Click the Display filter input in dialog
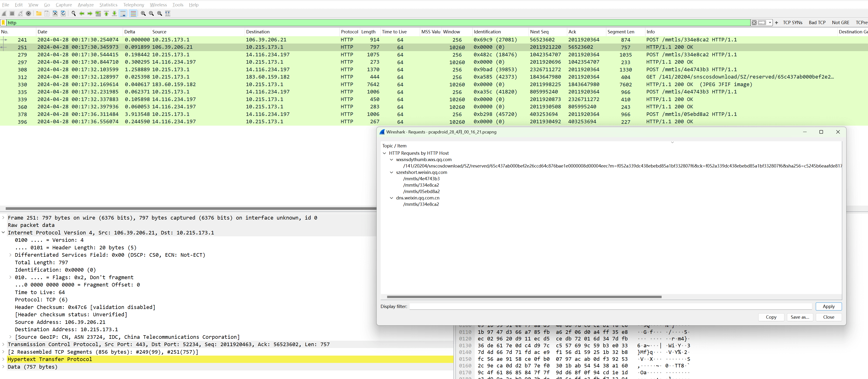The image size is (868, 379). 610,306
